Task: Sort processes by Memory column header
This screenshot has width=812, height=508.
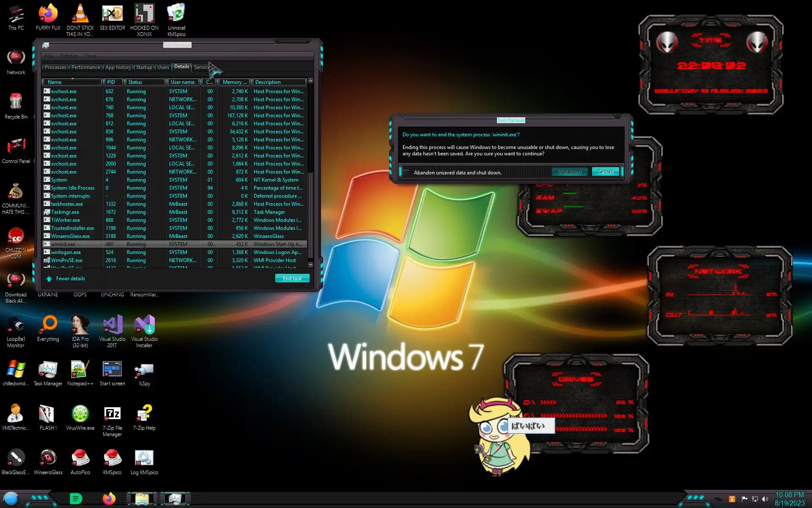Action: (x=234, y=82)
